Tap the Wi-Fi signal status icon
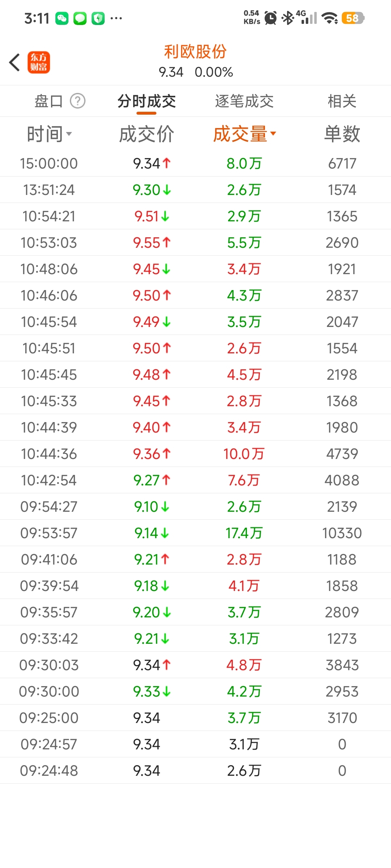Screen dimensions: 391x868 click(329, 18)
